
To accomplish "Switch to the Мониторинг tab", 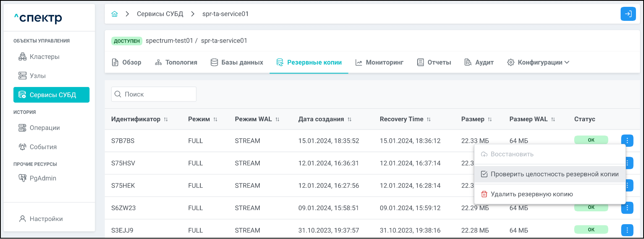I will (x=379, y=63).
